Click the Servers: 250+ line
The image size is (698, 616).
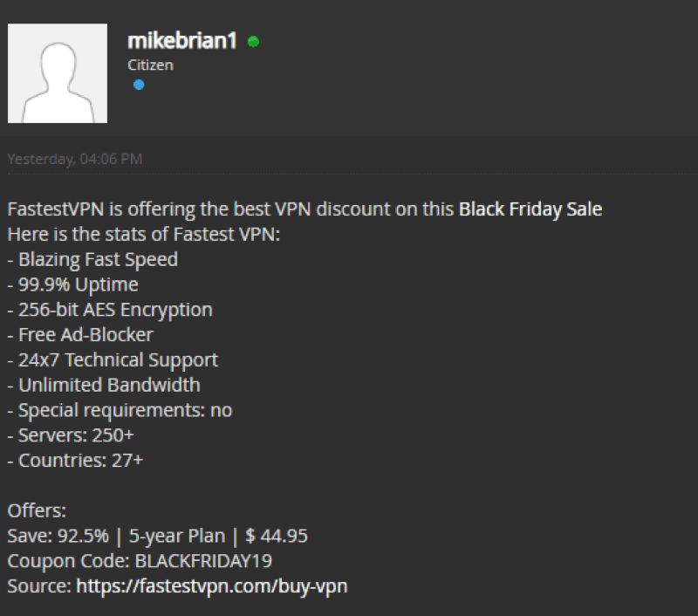[x=71, y=435]
